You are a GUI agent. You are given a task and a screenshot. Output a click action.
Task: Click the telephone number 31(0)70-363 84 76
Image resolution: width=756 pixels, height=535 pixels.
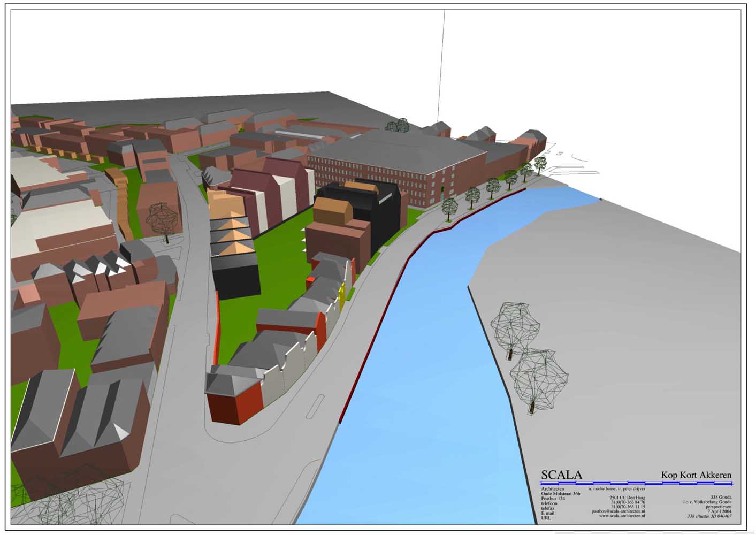coord(628,502)
